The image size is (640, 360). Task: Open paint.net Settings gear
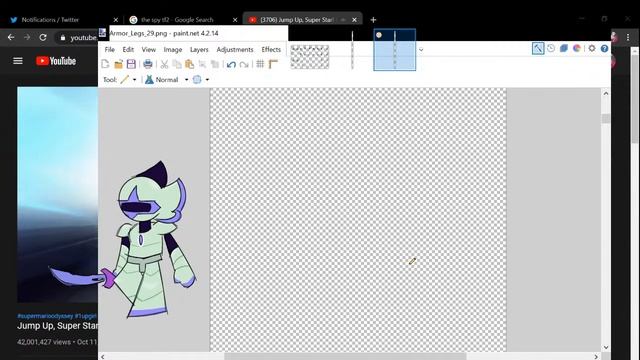tap(592, 49)
